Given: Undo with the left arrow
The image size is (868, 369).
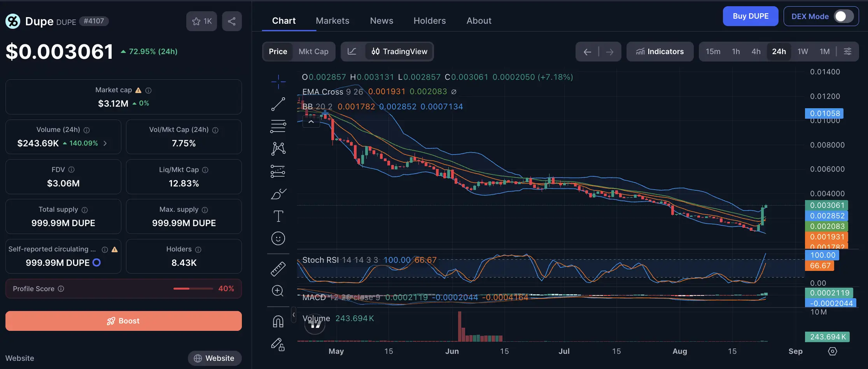Looking at the screenshot, I should (x=587, y=52).
